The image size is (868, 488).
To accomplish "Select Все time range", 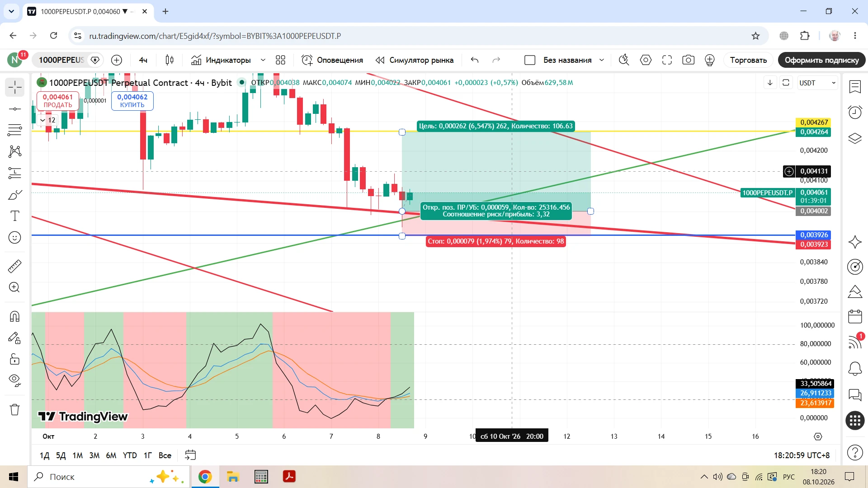I will pos(165,455).
